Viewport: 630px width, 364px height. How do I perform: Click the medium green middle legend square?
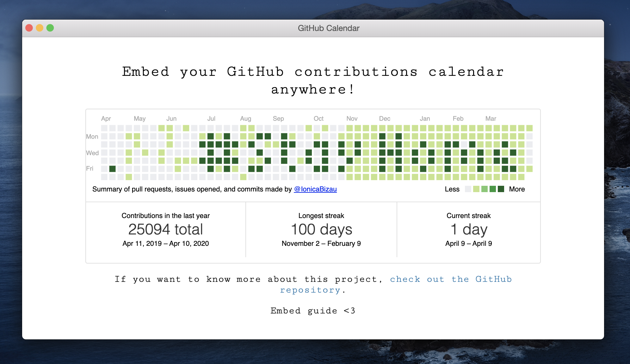[485, 189]
